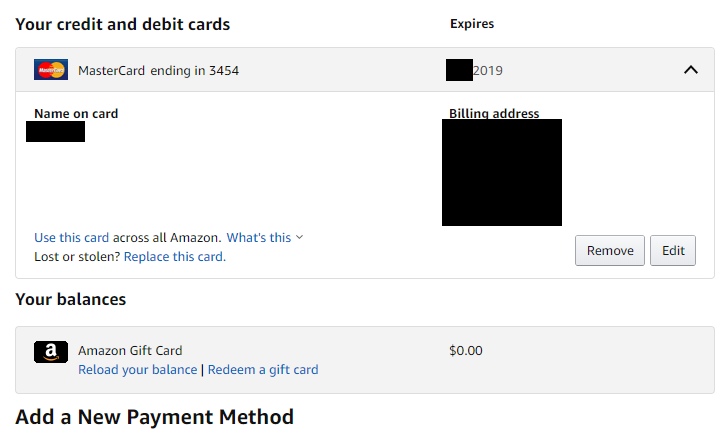Image resolution: width=726 pixels, height=439 pixels.
Task: Click the Edit card button
Action: pyautogui.click(x=673, y=250)
